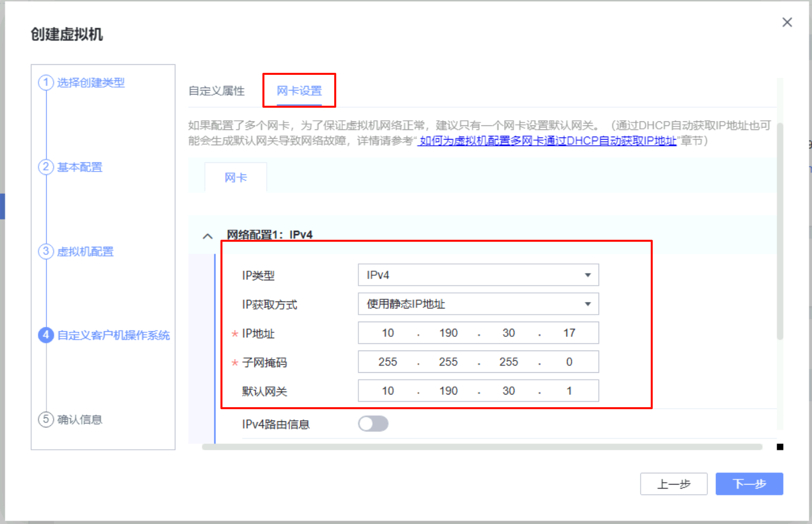The width and height of the screenshot is (812, 524).
Task: Click the 下一步 button
Action: [x=749, y=484]
